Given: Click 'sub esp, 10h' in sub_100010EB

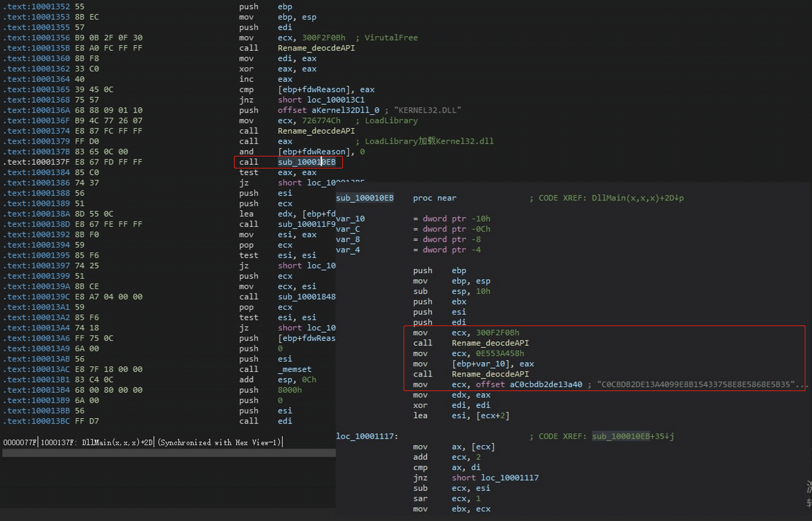Looking at the screenshot, I should click(x=452, y=291).
